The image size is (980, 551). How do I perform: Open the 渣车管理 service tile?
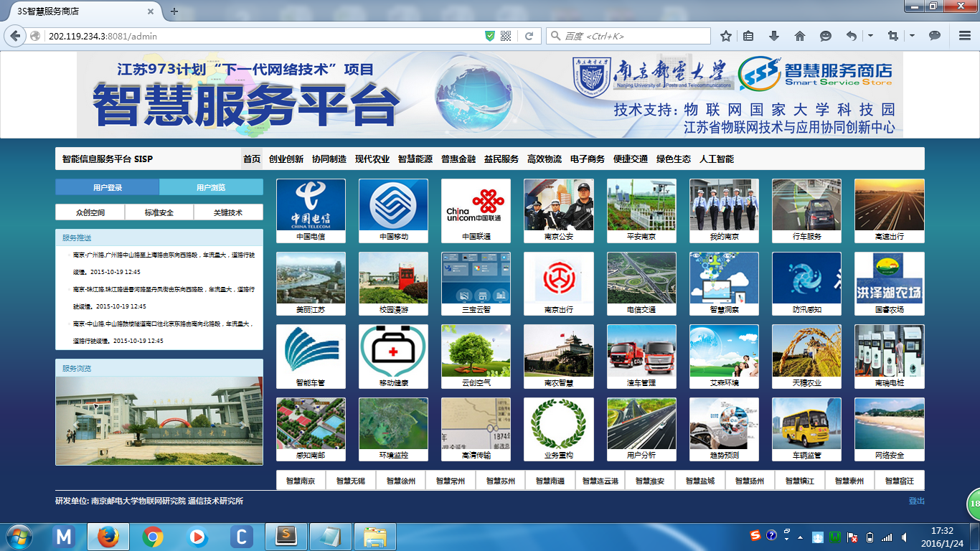pos(641,357)
